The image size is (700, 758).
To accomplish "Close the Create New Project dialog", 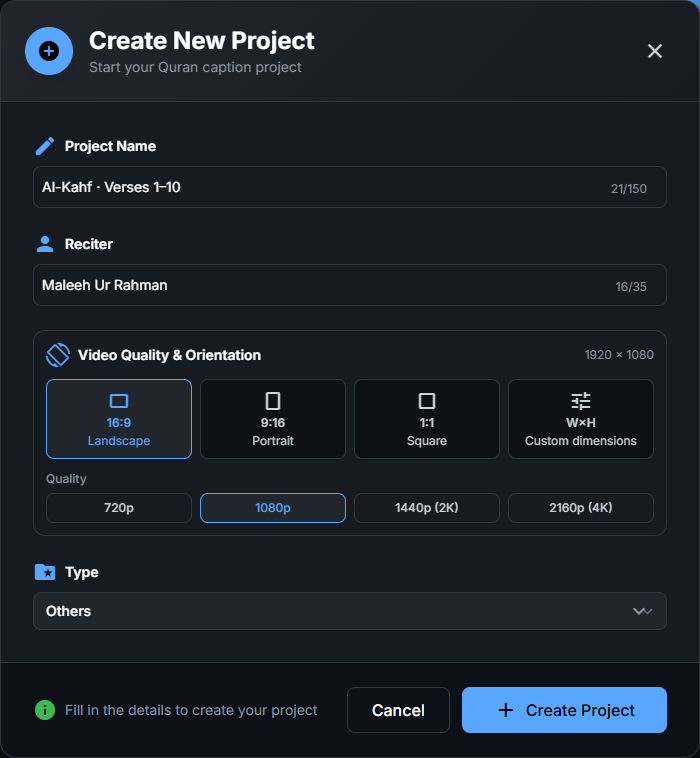I will [655, 51].
